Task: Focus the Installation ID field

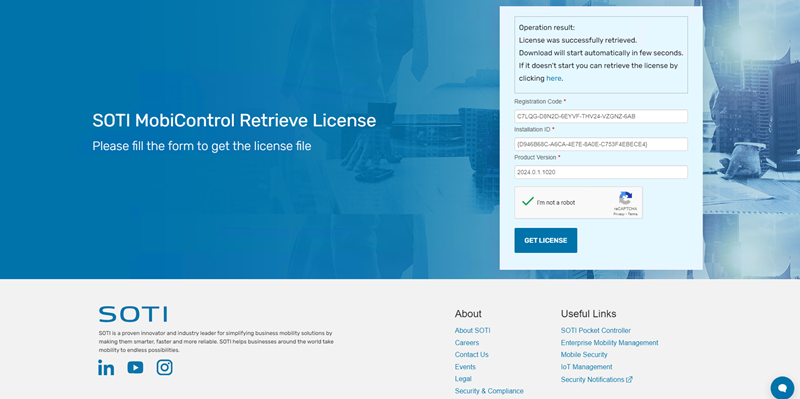Action: 601,144
